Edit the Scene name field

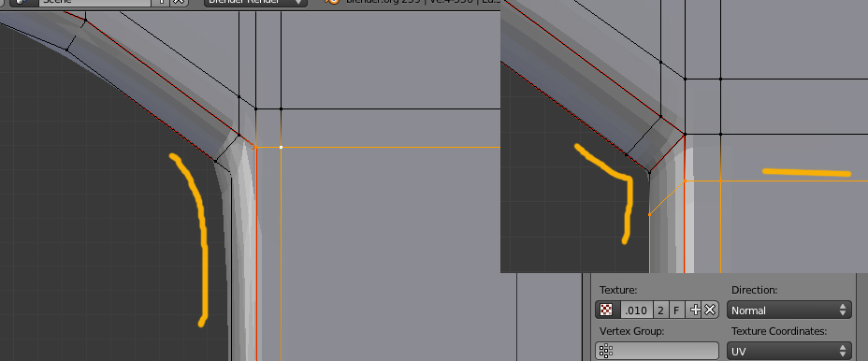[x=94, y=3]
